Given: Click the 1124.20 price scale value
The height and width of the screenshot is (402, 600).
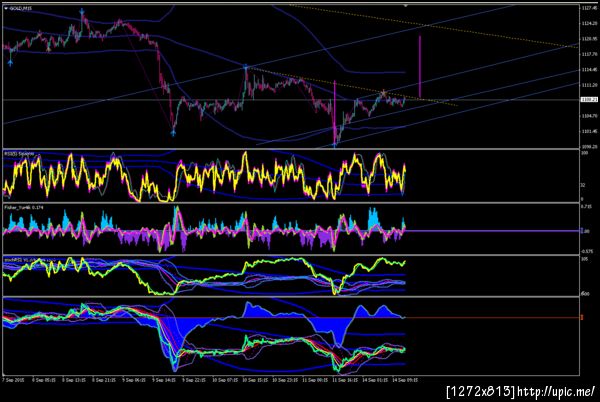Looking at the screenshot, I should point(589,23).
